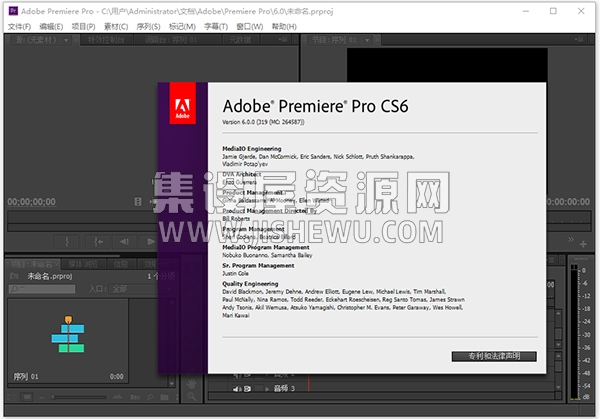Open the 序列(S) menu
Screen dimensions: 600x419
tap(148, 26)
